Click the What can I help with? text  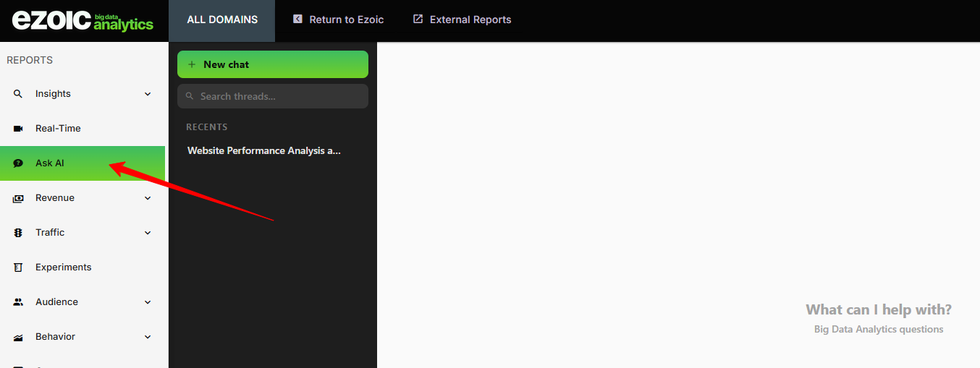point(879,309)
